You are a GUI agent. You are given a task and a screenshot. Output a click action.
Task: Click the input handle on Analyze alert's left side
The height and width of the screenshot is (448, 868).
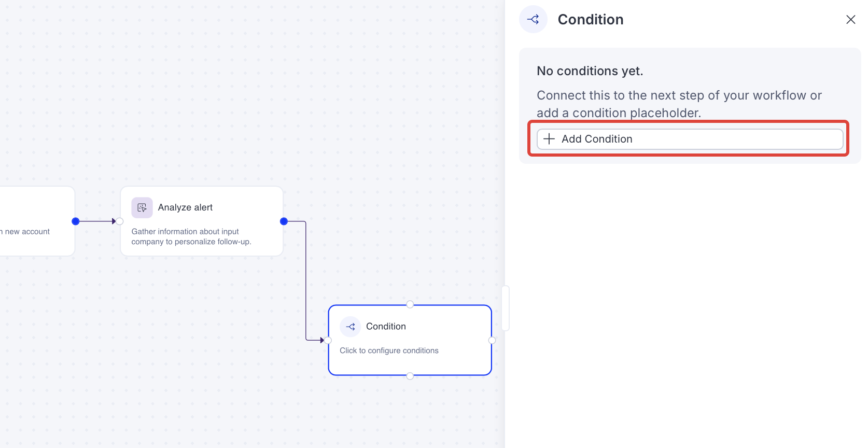(119, 221)
